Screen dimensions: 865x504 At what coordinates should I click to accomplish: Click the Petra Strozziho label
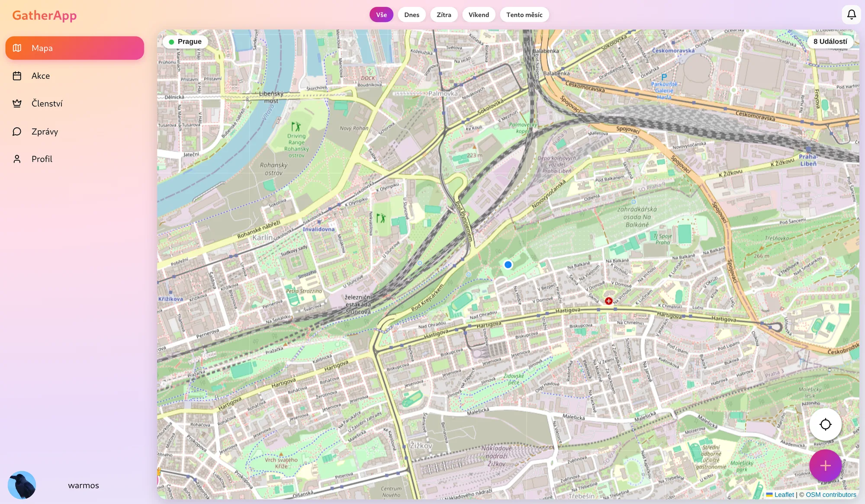(x=304, y=291)
